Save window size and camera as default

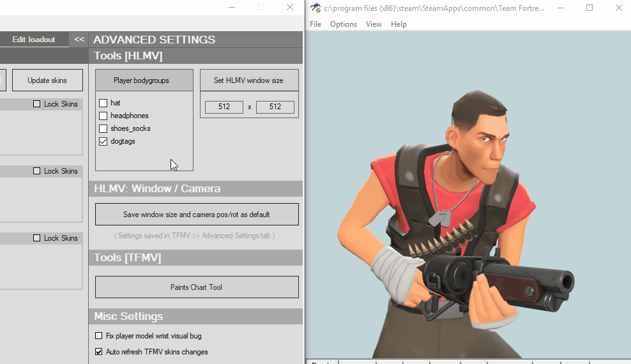point(197,215)
